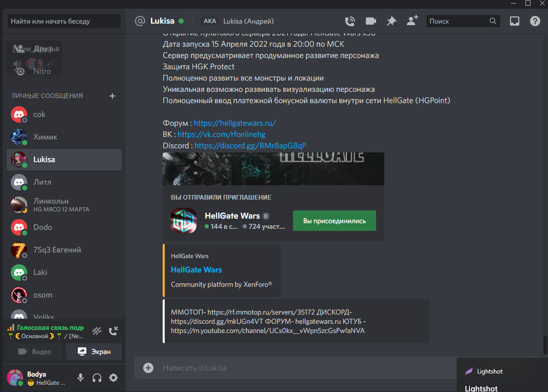Open user settings gear
The height and width of the screenshot is (392, 548).
(x=113, y=378)
